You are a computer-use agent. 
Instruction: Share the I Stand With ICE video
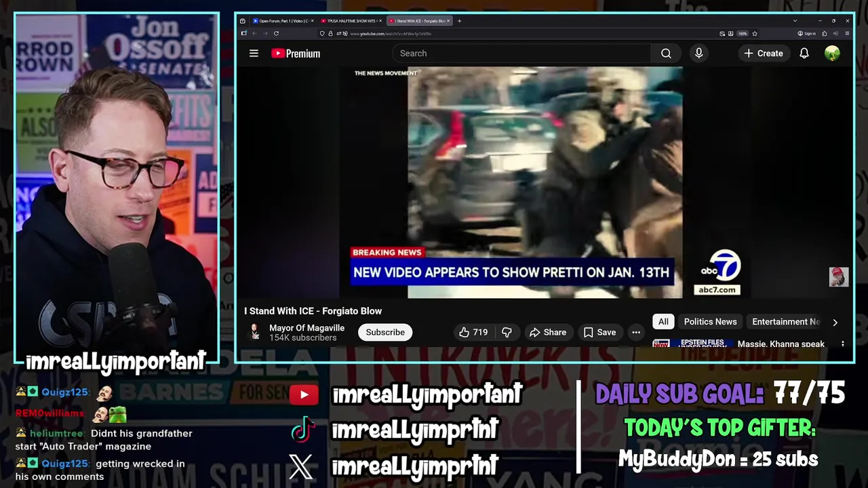point(548,332)
